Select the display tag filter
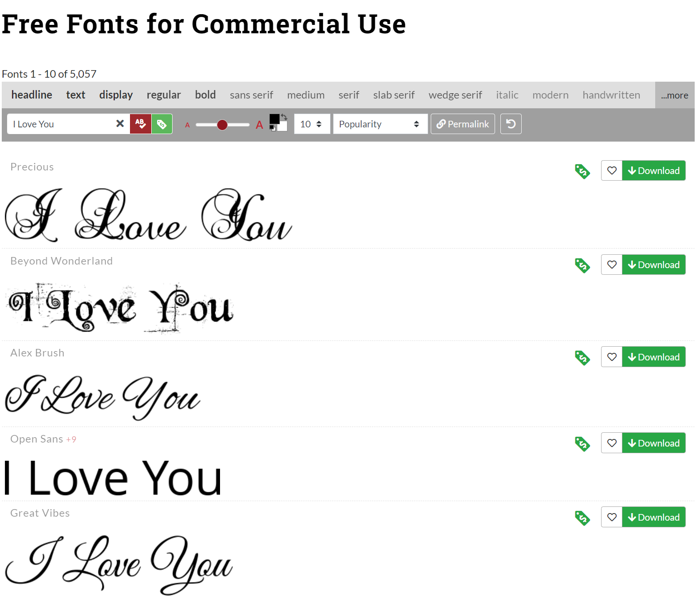This screenshot has width=700, height=597. 116,95
